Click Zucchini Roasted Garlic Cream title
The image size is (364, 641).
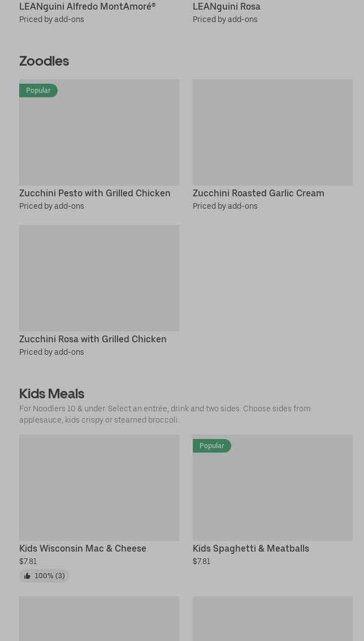coord(258,193)
